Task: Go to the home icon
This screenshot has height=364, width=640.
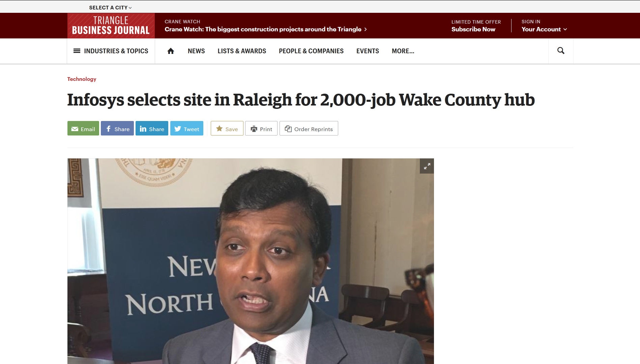Action: pos(171,51)
